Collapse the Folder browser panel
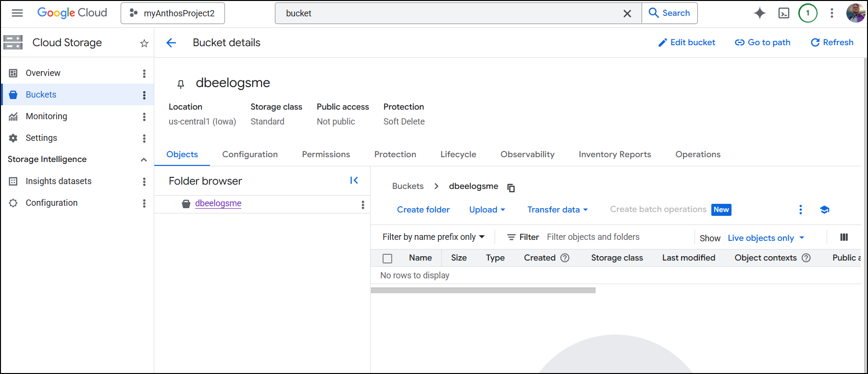 pyautogui.click(x=354, y=181)
